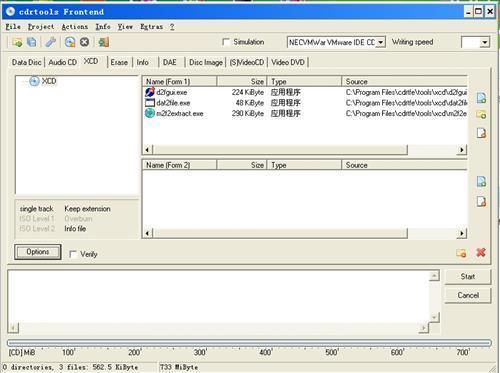500x373 pixels.
Task: Click the red X delete icon
Action: (481, 252)
